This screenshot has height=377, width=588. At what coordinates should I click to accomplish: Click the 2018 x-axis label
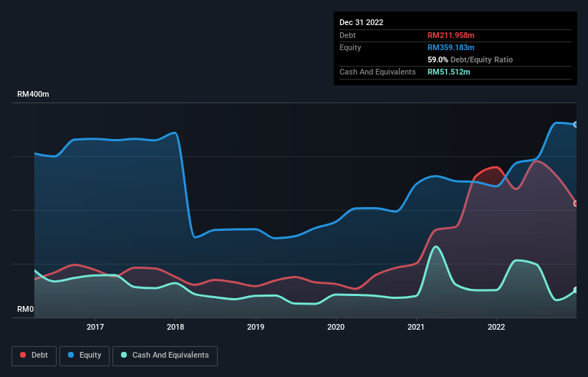(175, 327)
